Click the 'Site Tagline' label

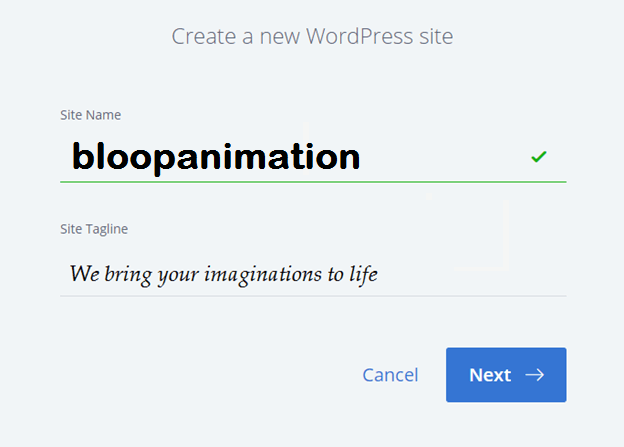[x=94, y=229]
